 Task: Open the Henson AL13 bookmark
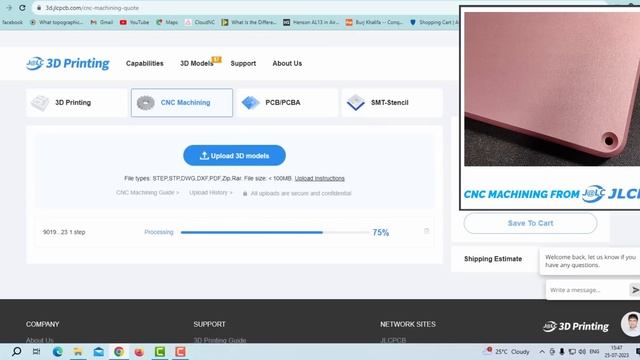311,22
